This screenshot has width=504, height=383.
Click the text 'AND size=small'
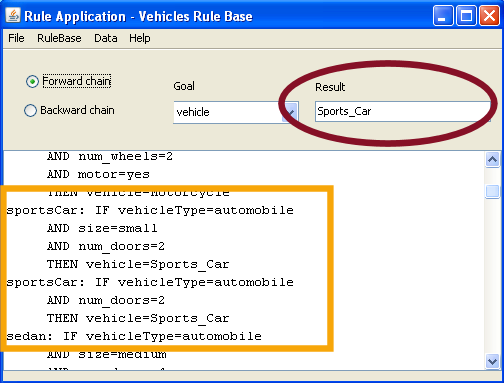tap(102, 228)
